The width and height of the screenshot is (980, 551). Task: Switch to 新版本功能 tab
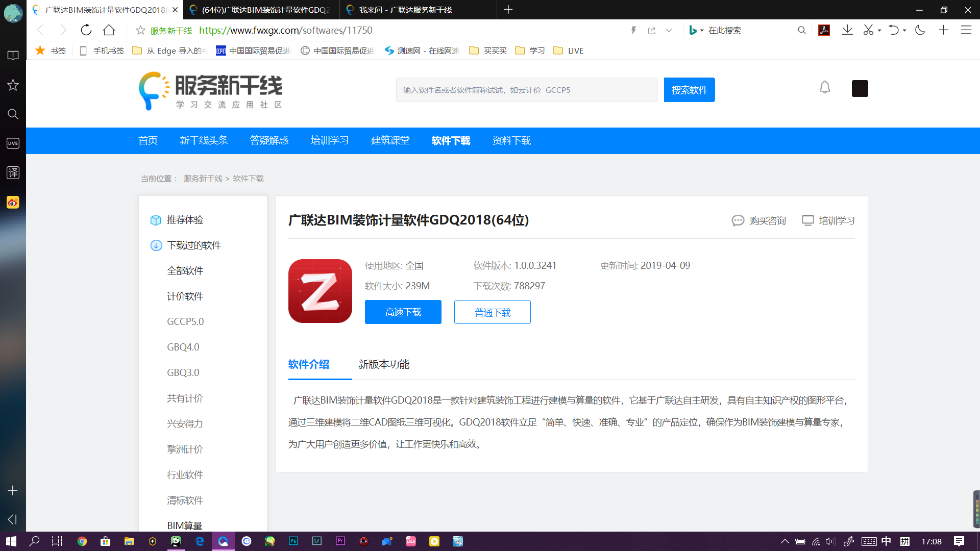point(384,364)
